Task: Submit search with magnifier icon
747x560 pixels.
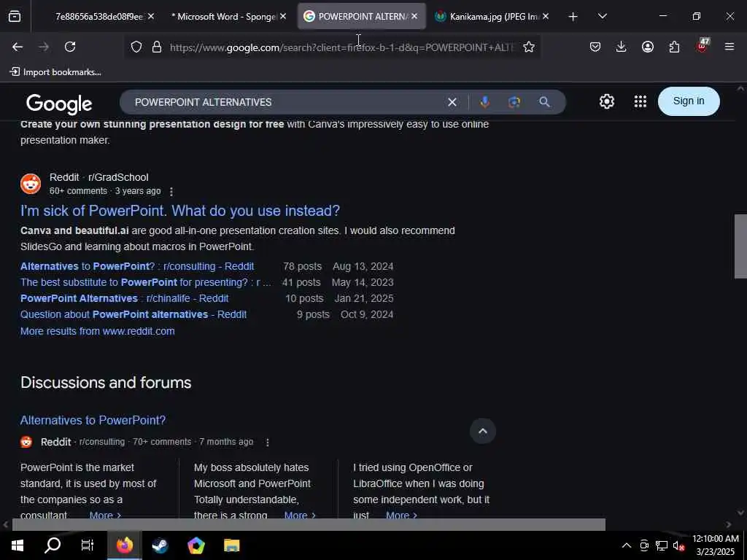Action: 544,102
